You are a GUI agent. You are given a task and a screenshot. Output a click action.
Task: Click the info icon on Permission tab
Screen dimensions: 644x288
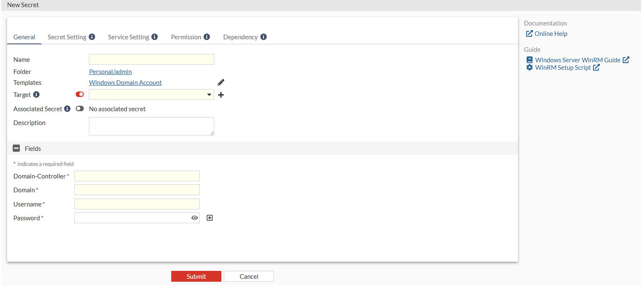click(207, 37)
